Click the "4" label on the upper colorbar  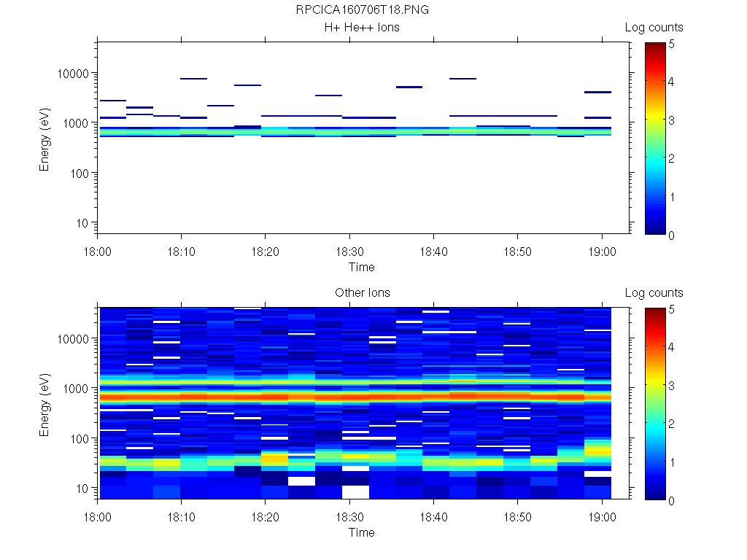671,82
